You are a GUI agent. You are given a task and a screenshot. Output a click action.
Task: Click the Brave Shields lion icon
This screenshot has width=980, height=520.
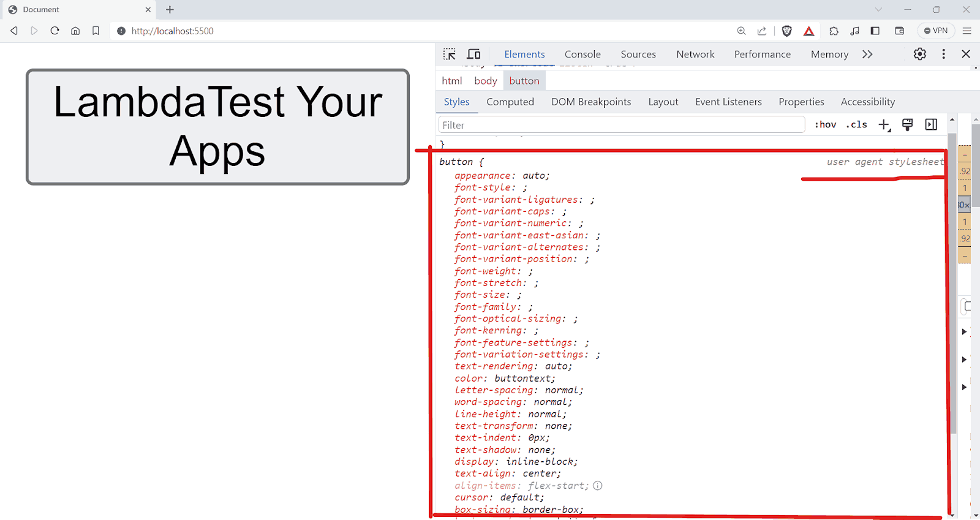[787, 31]
